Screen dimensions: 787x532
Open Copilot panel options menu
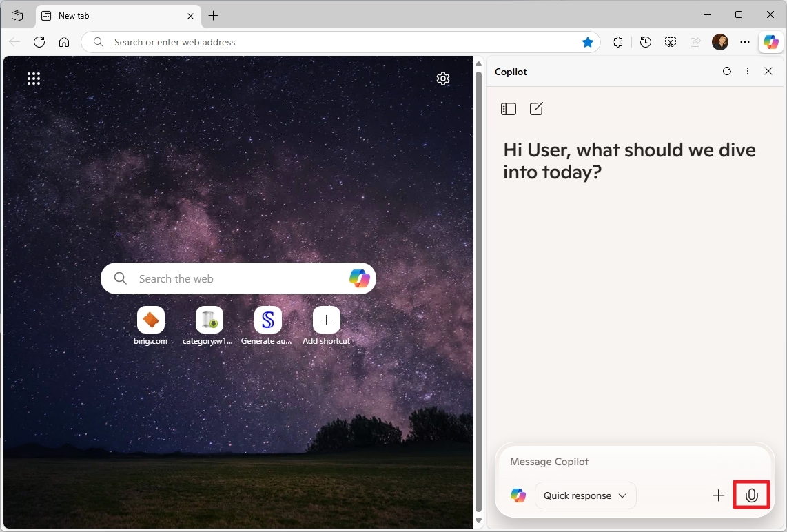click(x=748, y=71)
